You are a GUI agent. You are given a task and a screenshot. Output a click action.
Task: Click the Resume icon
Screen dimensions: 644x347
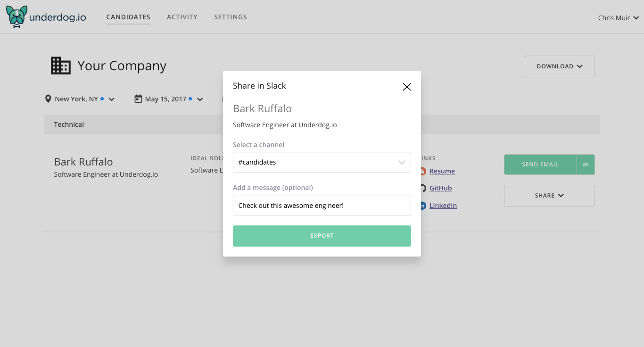[423, 171]
